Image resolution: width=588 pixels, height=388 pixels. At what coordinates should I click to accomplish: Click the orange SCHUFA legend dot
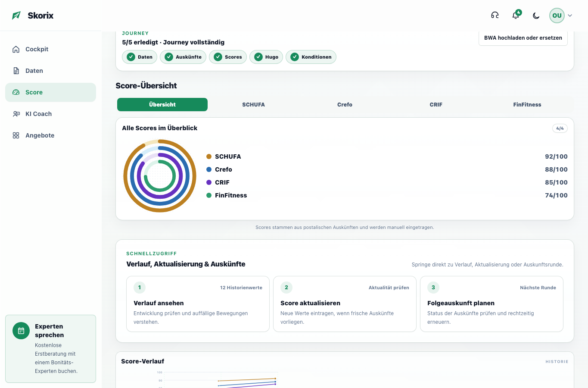209,156
